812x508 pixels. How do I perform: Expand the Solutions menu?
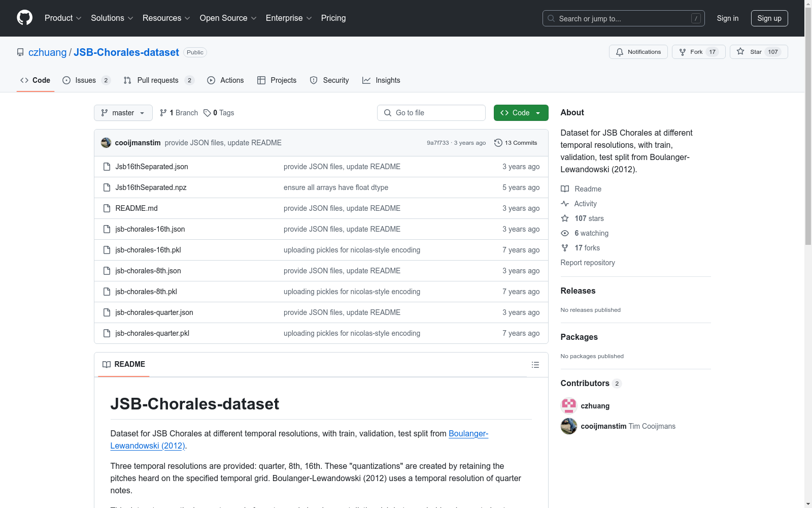(x=112, y=18)
